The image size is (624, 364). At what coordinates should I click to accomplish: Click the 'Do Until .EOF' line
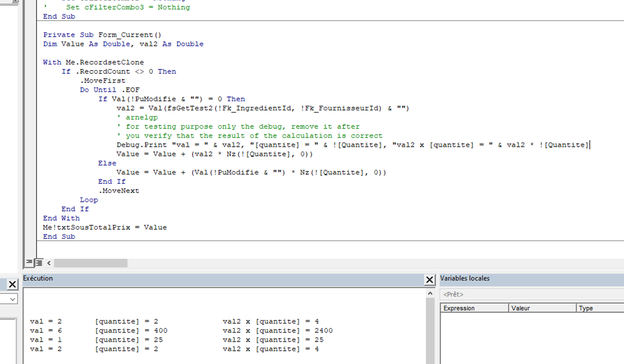[x=110, y=90]
